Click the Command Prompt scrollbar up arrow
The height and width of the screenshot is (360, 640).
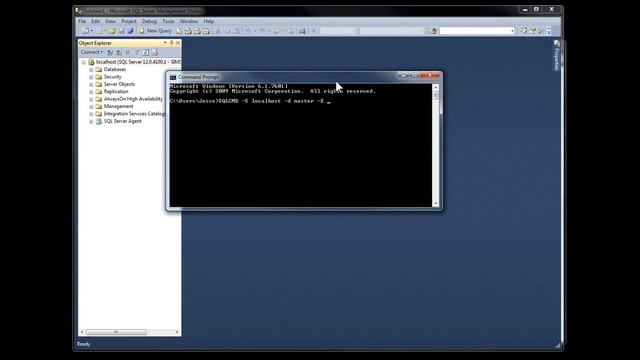(x=436, y=87)
